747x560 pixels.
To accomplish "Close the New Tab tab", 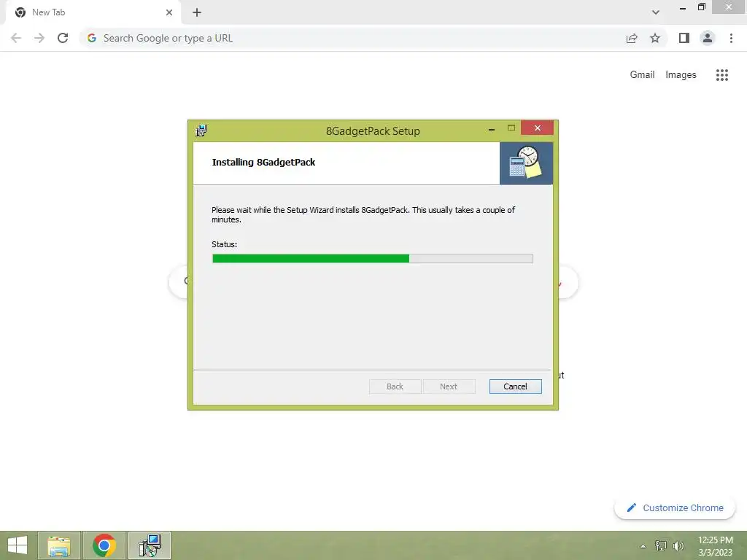I will 169,12.
